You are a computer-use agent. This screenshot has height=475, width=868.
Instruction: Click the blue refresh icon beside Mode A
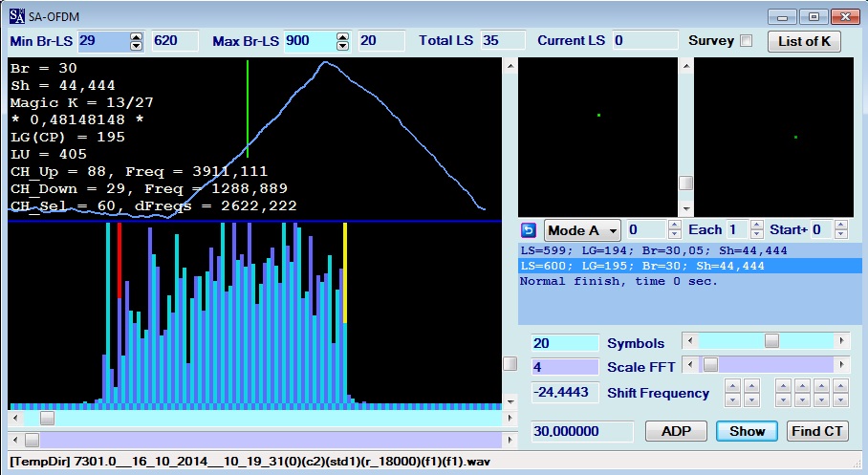pos(529,230)
